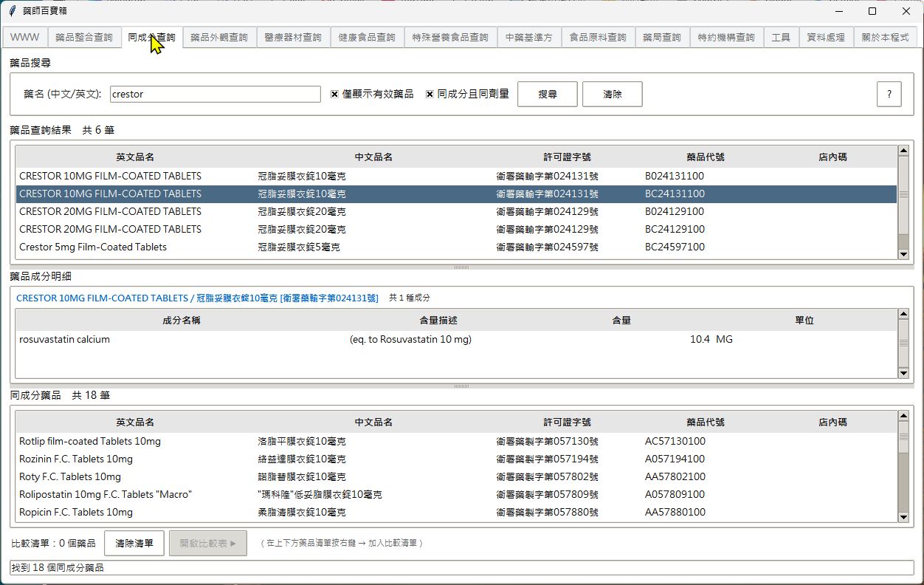The width and height of the screenshot is (924, 585).
Task: Sort results by 許可證字號 column header
Action: pos(567,157)
